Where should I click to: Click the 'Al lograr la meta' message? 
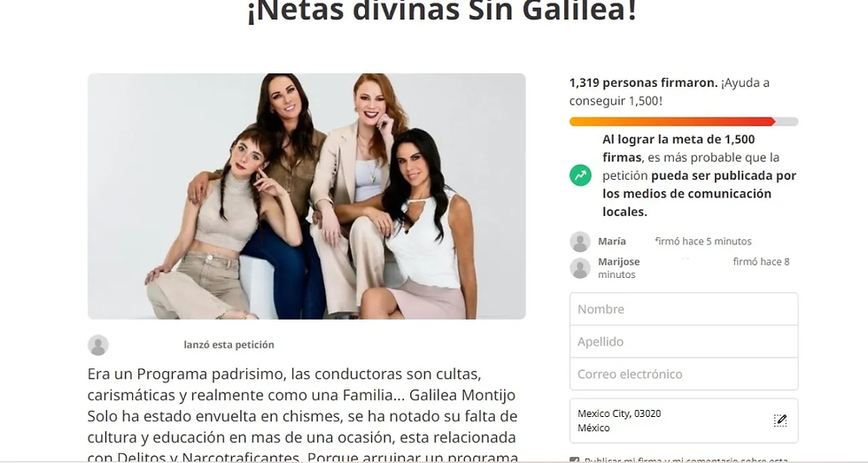(699, 175)
